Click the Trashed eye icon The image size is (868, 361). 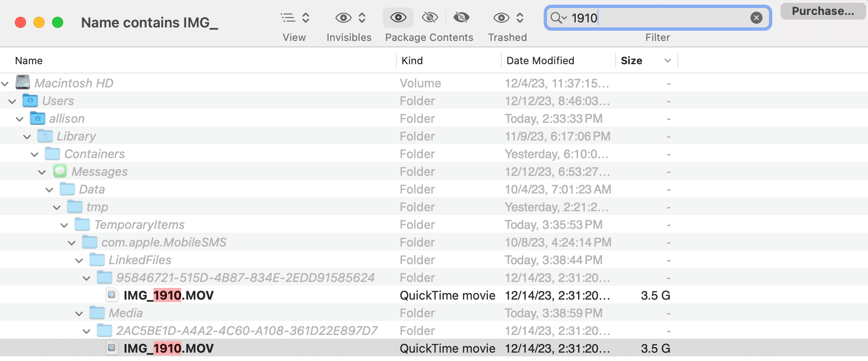501,18
